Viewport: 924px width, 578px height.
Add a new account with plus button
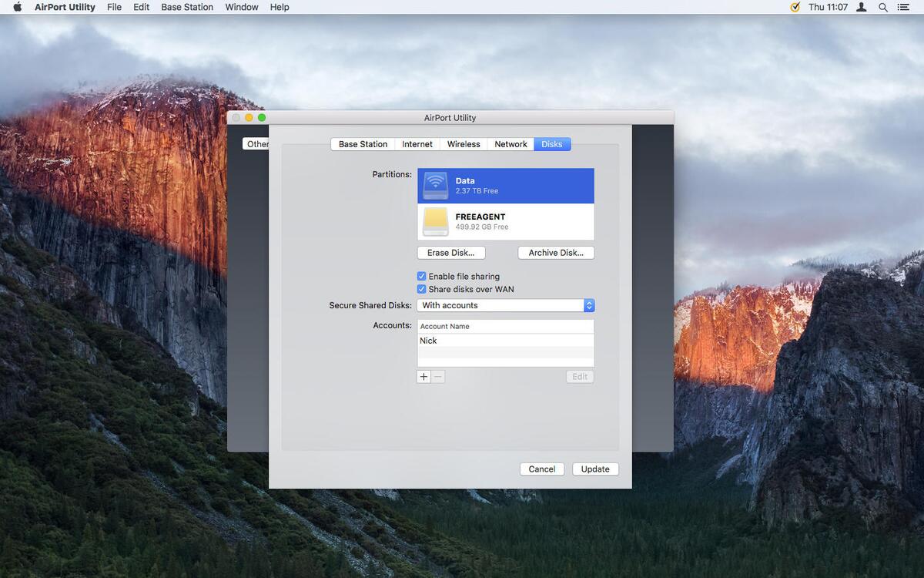423,377
